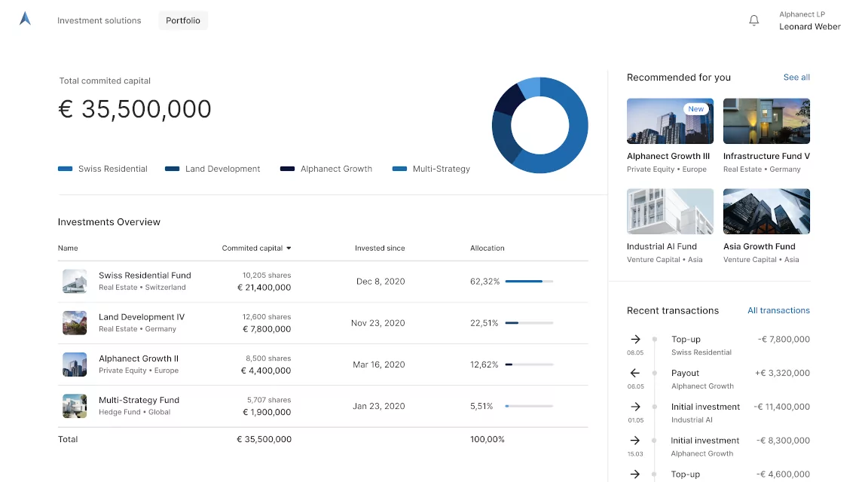Click the 62,32% allocation progress bar
868x482 pixels.
(529, 282)
